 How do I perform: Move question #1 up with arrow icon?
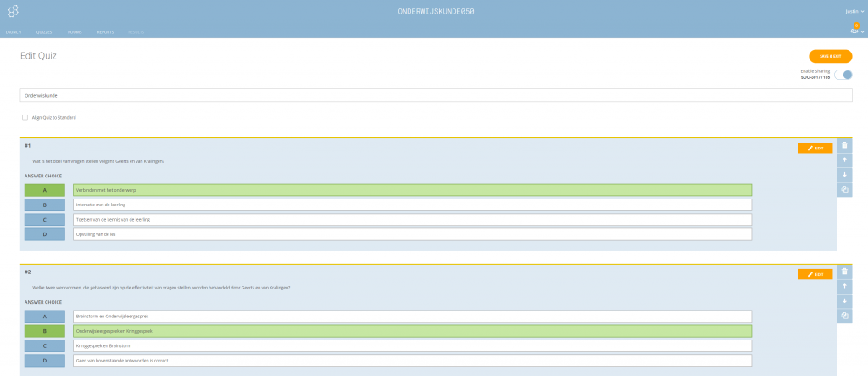point(844,160)
